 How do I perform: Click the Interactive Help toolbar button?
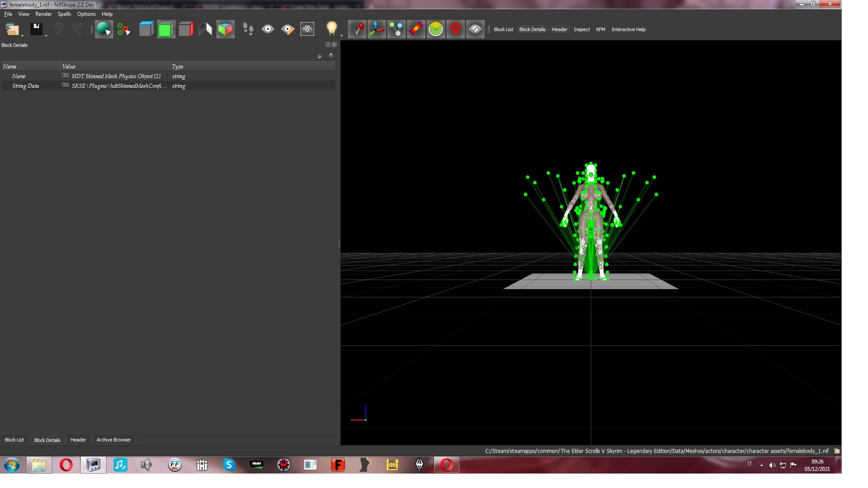[x=628, y=29]
